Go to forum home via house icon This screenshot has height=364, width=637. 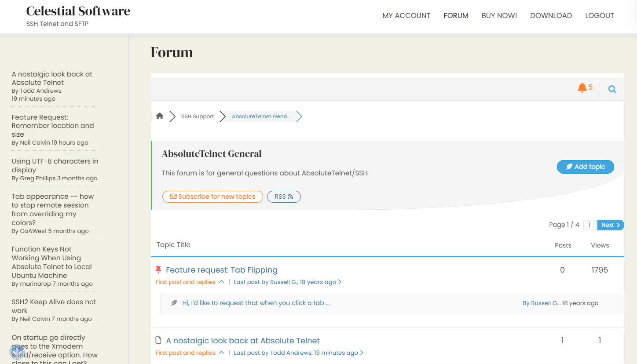(x=160, y=116)
